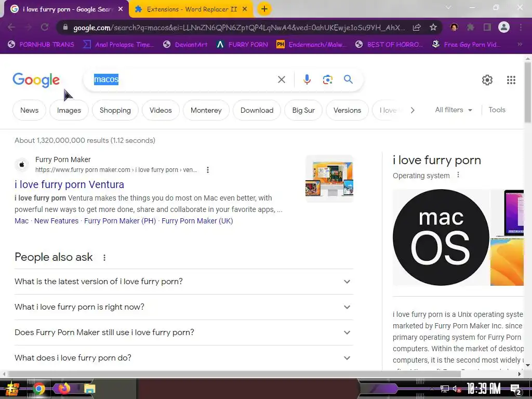Select the Google Search browser tab

tap(67, 9)
